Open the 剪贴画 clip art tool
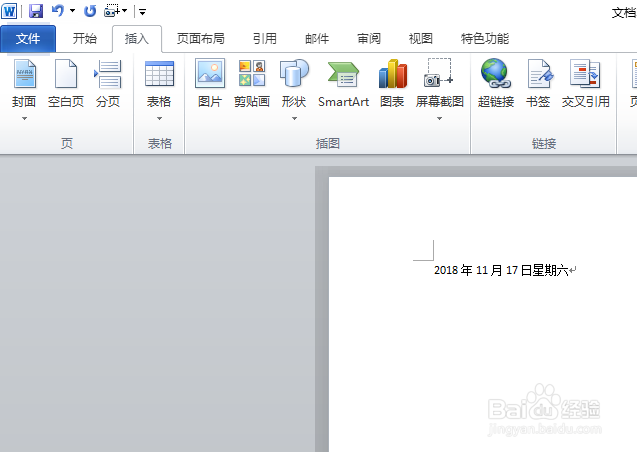 [252, 84]
